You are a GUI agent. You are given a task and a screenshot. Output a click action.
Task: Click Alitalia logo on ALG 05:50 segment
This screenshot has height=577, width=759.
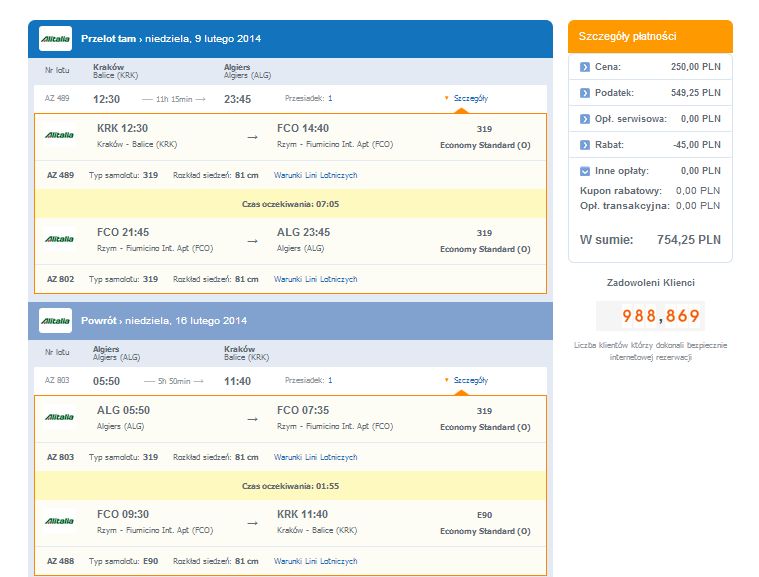coord(60,417)
